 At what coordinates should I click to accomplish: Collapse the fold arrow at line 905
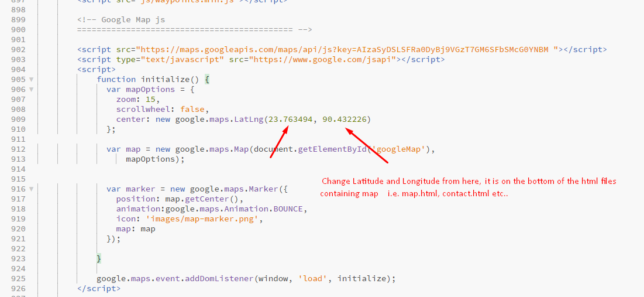click(31, 79)
